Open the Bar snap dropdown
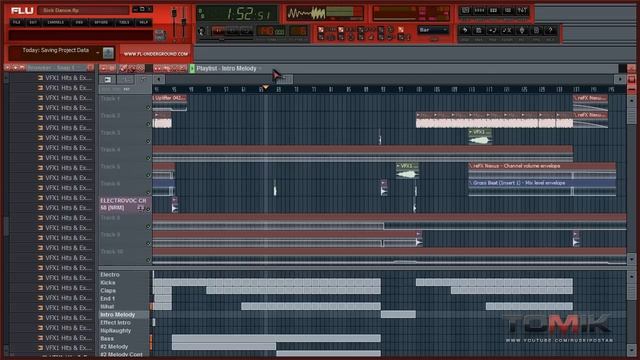The image size is (640, 360). click(x=433, y=30)
